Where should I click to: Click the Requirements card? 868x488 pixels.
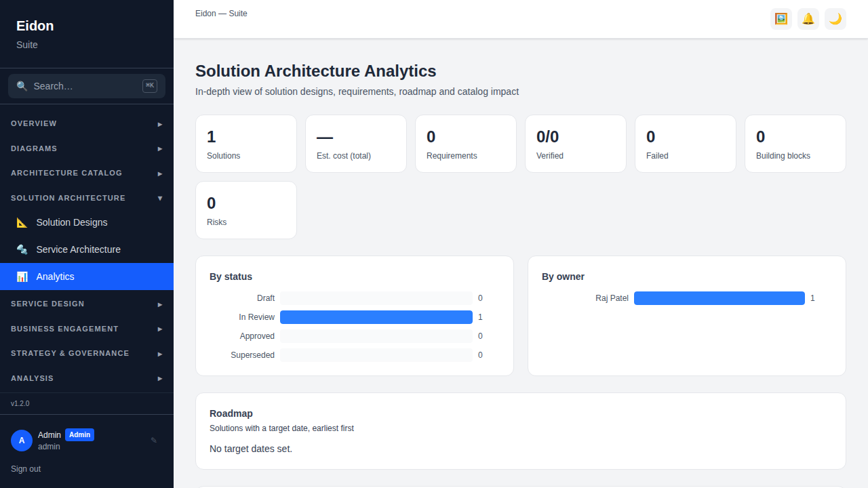466,144
